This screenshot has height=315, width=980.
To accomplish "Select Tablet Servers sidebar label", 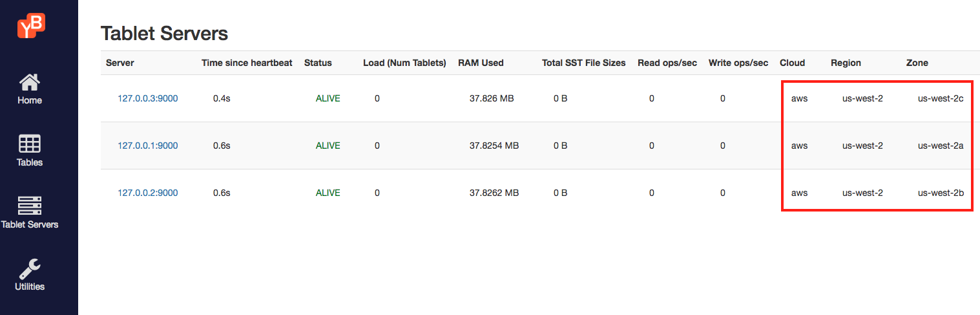I will (x=30, y=224).
